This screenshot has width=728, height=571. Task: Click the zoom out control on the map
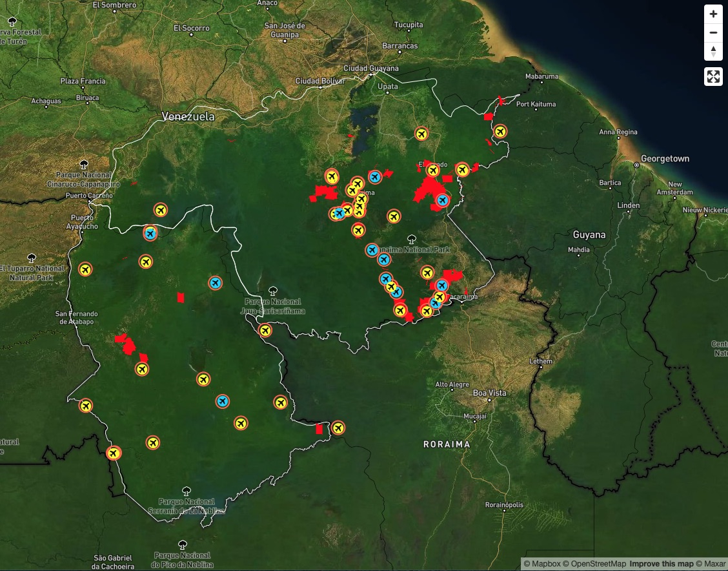click(713, 32)
